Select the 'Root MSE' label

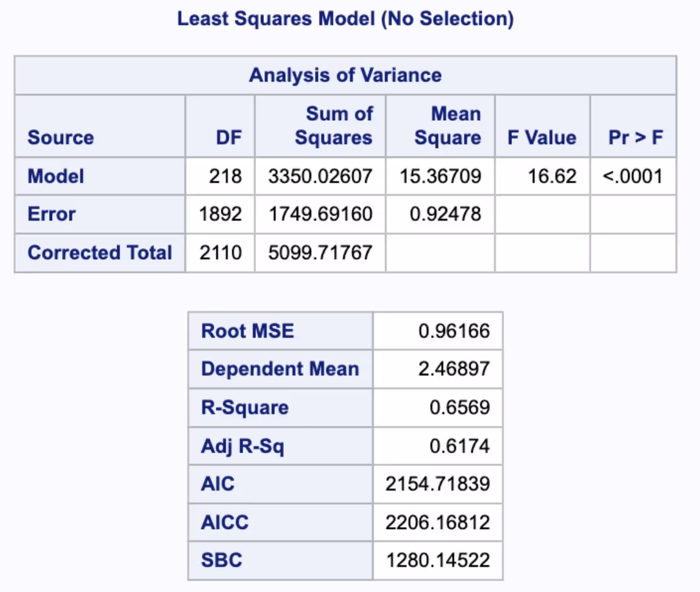tap(247, 331)
